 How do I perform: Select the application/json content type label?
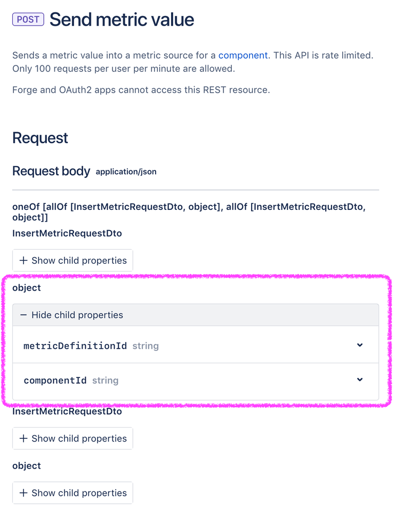click(126, 171)
